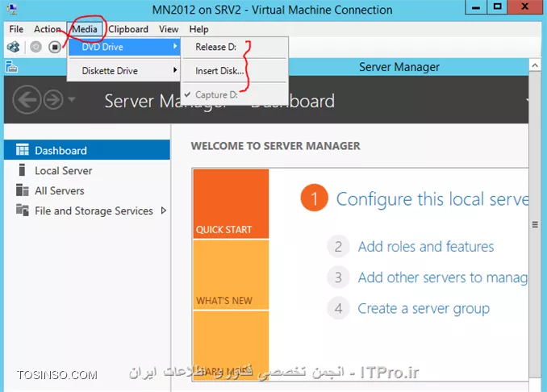
Task: Select All Servers in the sidebar
Action: click(x=87, y=190)
